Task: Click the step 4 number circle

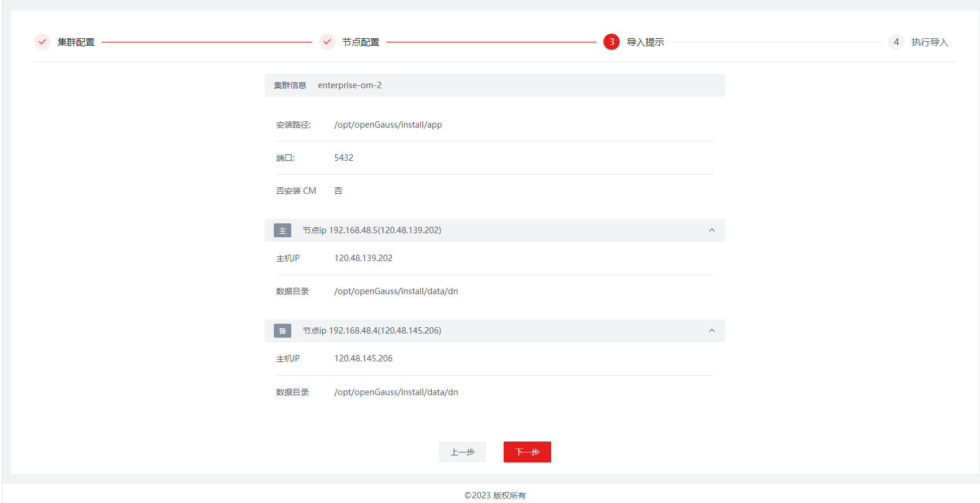Action: pyautogui.click(x=896, y=42)
